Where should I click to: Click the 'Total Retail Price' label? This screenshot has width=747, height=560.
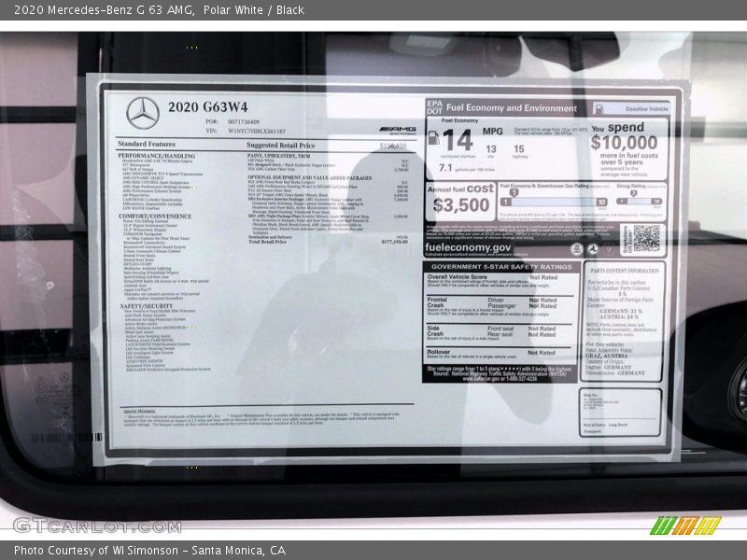tap(267, 242)
